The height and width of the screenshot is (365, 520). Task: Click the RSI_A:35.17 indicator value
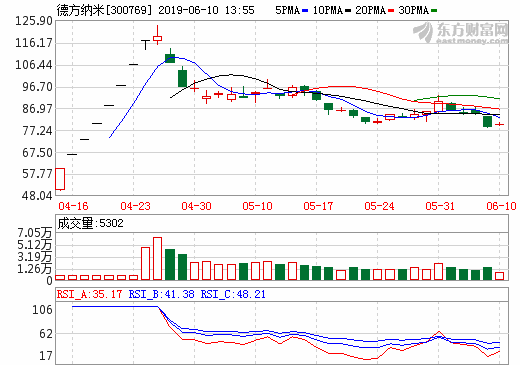(89, 294)
